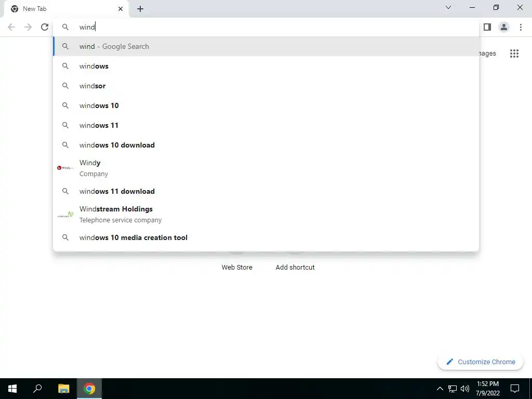The image size is (532, 399).
Task: Pick the 'windsor' suggestion
Action: [x=266, y=86]
